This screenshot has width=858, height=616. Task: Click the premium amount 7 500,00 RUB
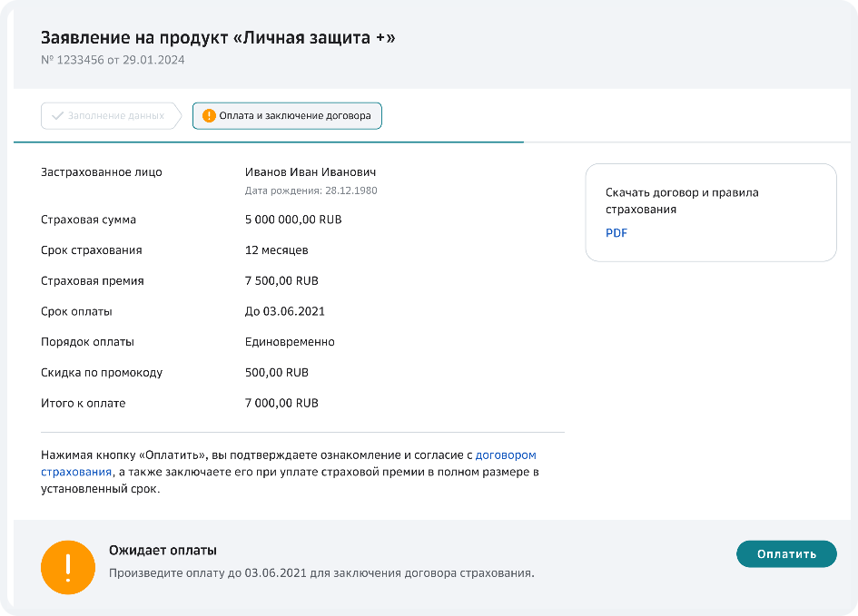(281, 280)
